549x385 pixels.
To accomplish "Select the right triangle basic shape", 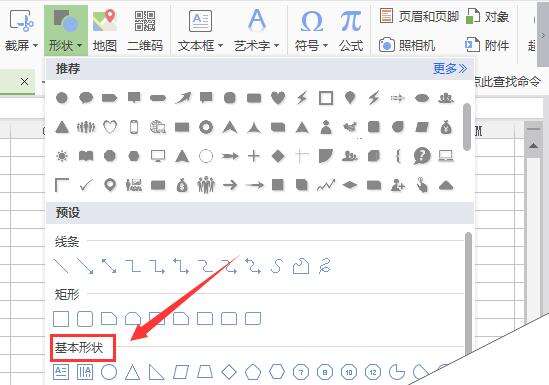I will point(156,372).
